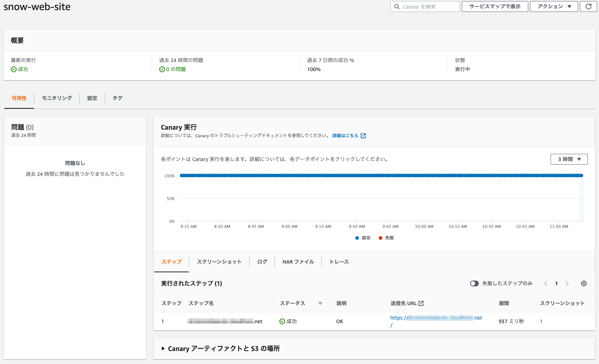Click the 937 ミリ秒 duration value
Screen dimensions: 599x364
(511, 321)
